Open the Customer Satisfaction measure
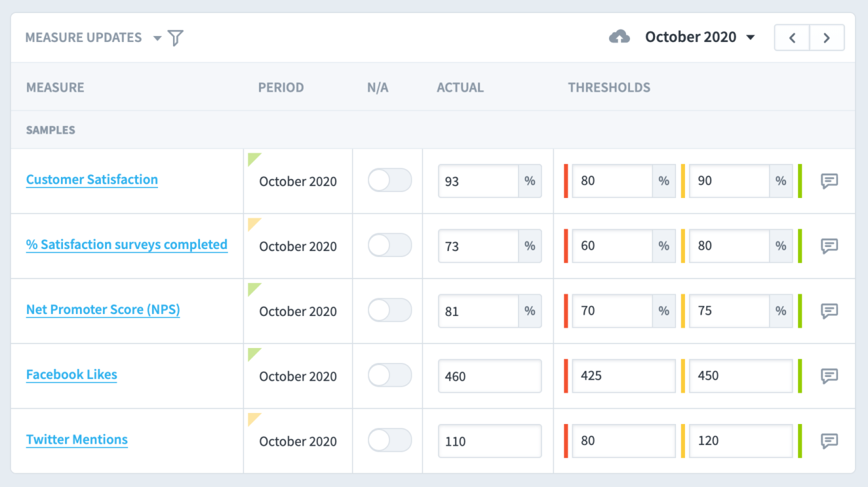The height and width of the screenshot is (487, 868). coord(92,179)
